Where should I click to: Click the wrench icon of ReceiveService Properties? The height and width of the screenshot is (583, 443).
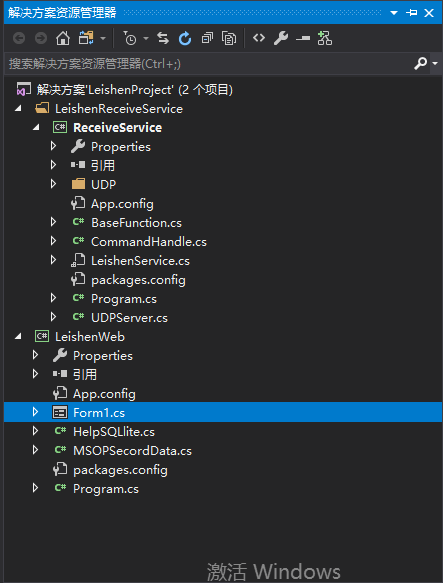click(78, 146)
